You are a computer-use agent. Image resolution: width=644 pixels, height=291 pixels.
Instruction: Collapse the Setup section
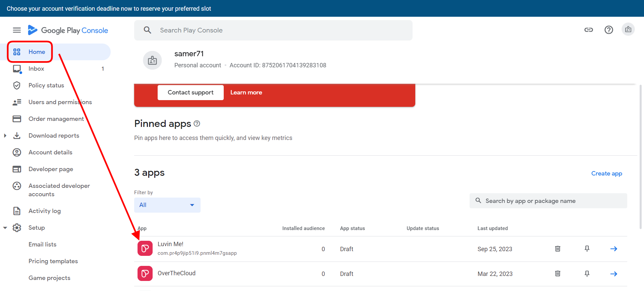click(5, 228)
